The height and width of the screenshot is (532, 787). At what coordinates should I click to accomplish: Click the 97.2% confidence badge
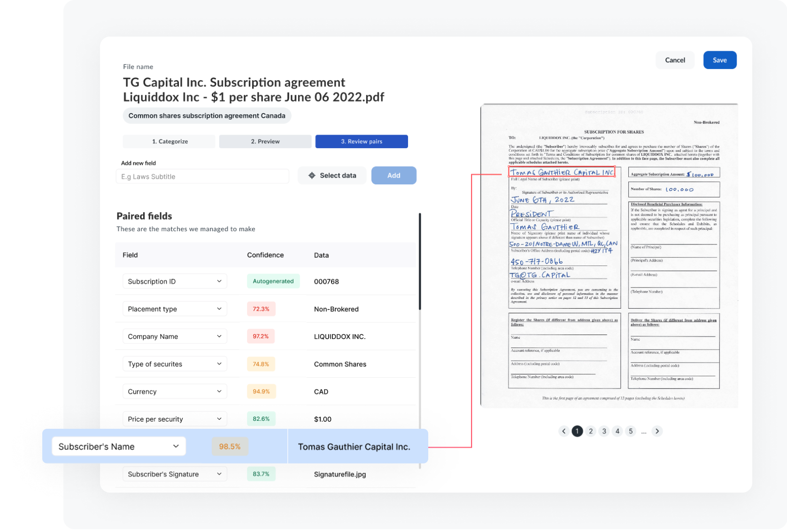(x=261, y=336)
